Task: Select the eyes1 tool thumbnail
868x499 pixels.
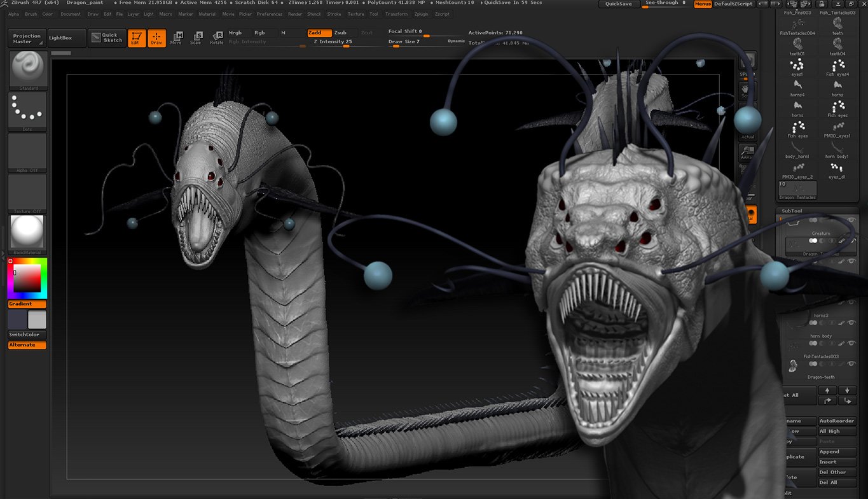Action: click(797, 67)
